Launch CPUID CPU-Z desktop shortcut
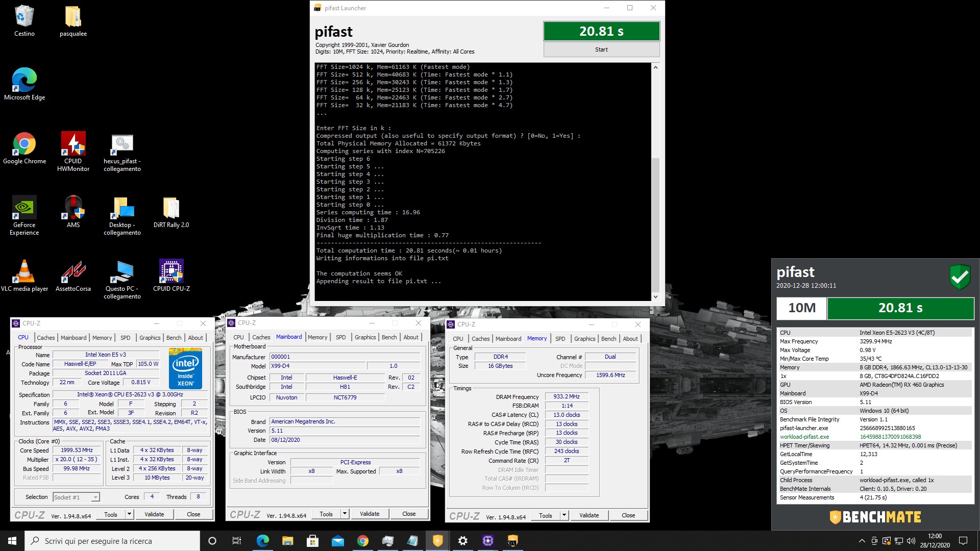 click(x=171, y=275)
